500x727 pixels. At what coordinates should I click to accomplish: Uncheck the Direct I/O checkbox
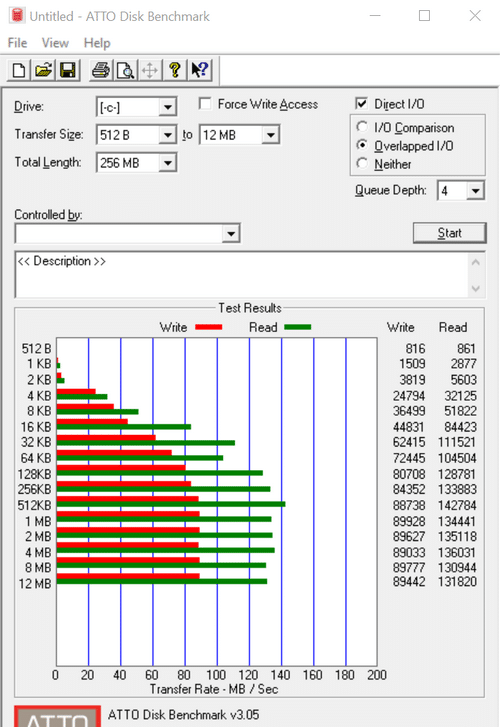pyautogui.click(x=361, y=103)
